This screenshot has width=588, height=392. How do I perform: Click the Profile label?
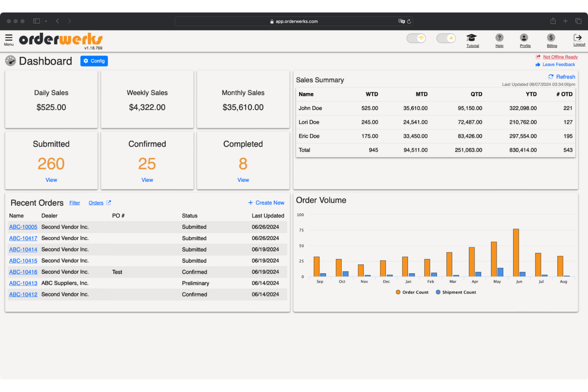[x=525, y=46]
